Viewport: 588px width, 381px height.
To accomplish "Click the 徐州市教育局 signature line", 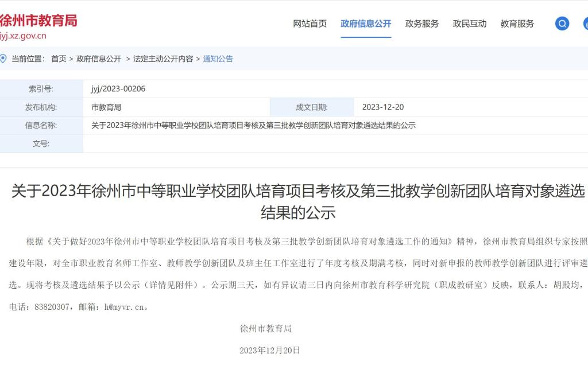I will [x=266, y=329].
